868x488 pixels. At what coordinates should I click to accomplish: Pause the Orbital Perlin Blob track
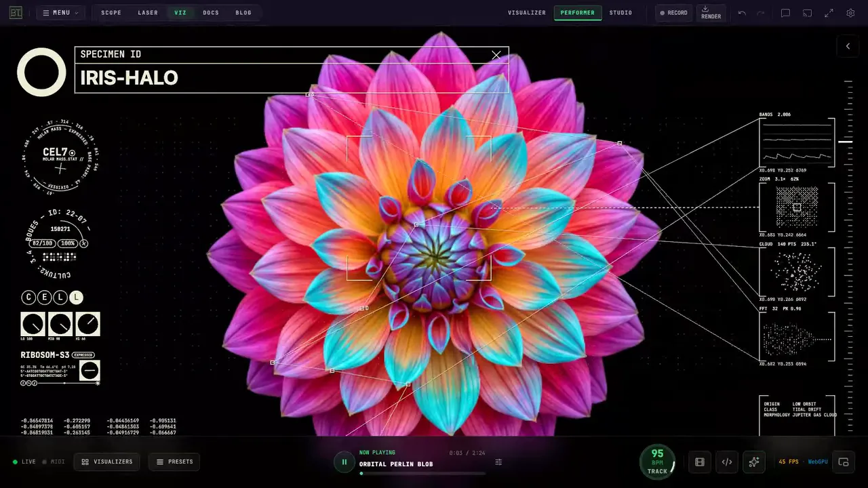coord(344,462)
